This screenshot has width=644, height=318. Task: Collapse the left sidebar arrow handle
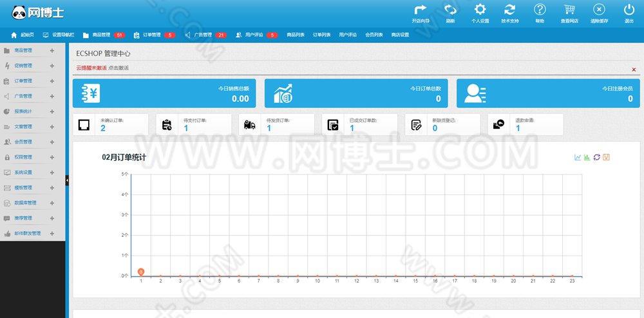(x=67, y=180)
